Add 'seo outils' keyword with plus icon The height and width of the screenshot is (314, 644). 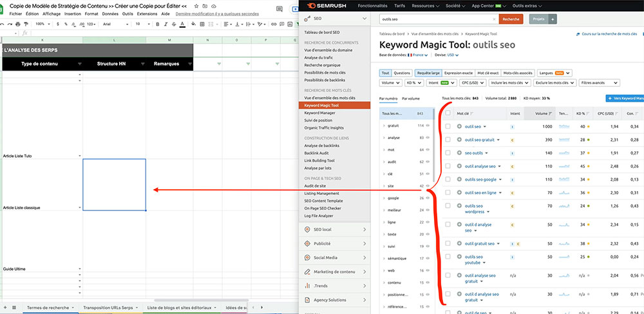pyautogui.click(x=459, y=153)
